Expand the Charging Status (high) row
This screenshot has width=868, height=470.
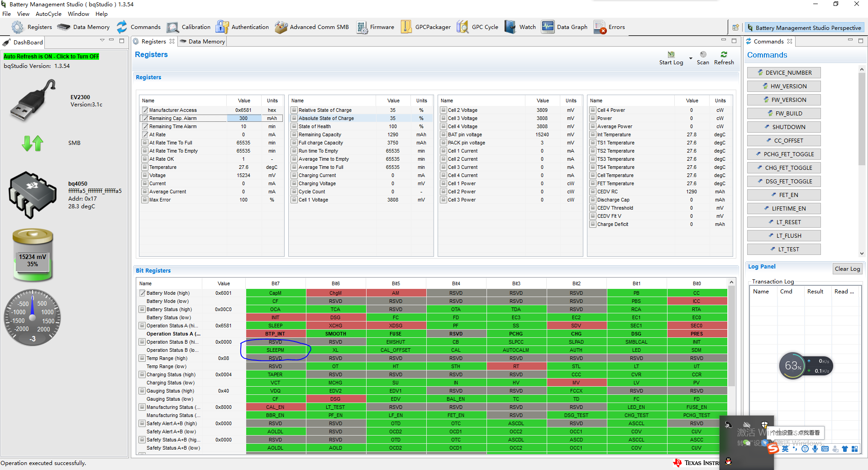pos(142,374)
